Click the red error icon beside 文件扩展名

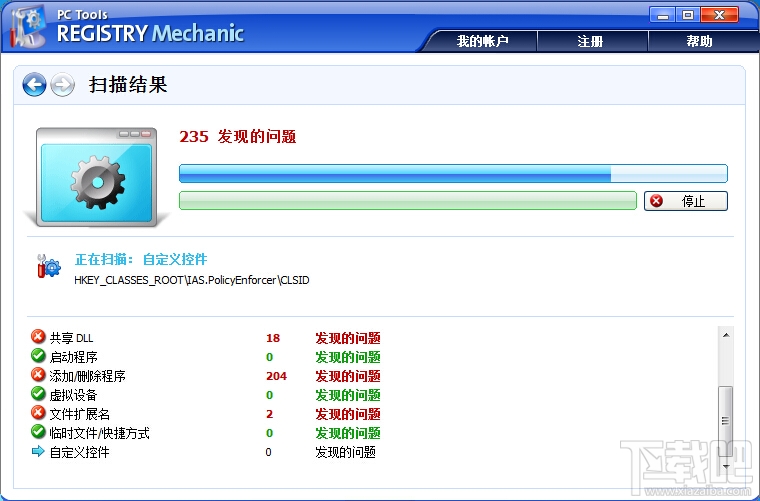coord(38,412)
